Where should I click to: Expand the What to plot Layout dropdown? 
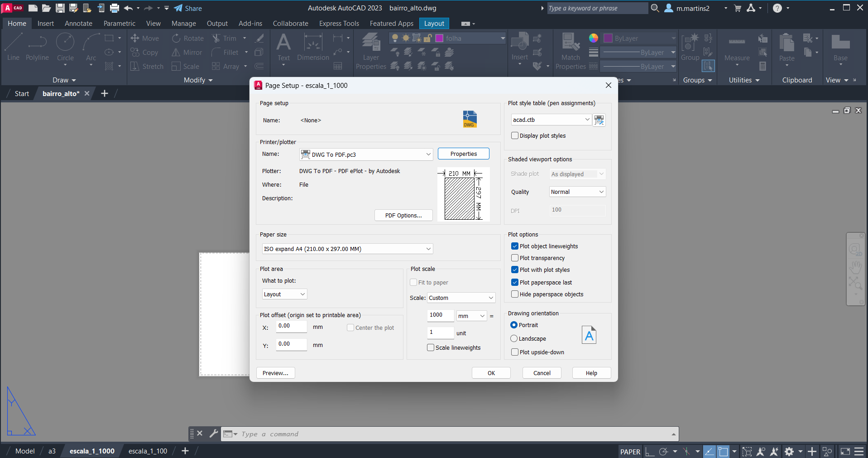click(284, 294)
